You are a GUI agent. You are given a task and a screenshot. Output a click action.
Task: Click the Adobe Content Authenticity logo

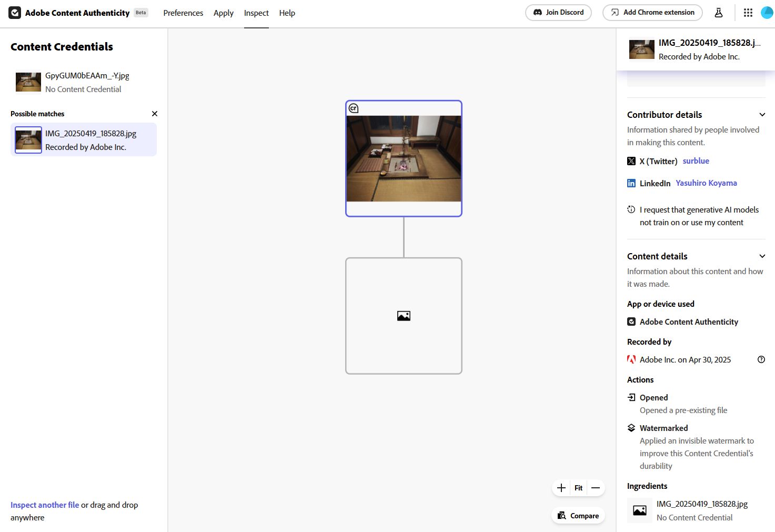(x=15, y=12)
